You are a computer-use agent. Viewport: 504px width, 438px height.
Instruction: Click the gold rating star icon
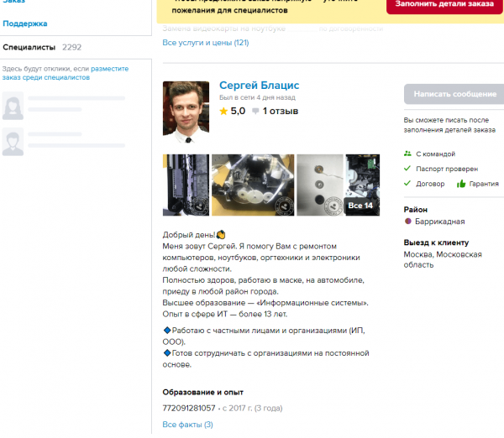223,112
